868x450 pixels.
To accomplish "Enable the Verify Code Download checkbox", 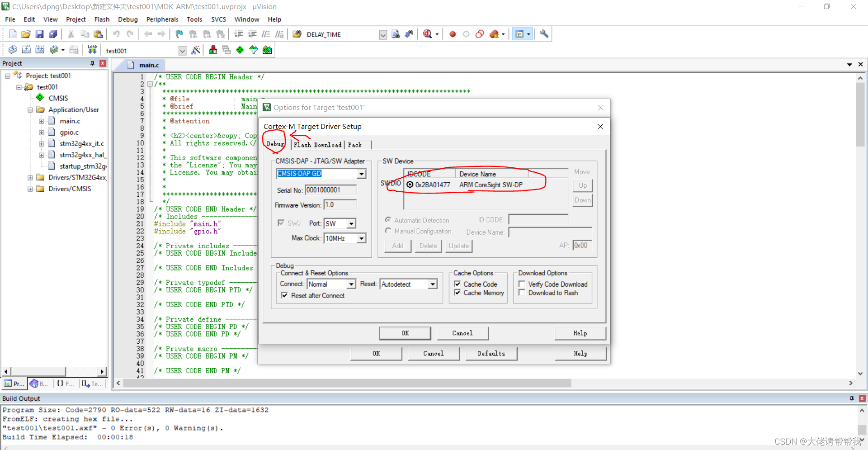I will [x=522, y=284].
